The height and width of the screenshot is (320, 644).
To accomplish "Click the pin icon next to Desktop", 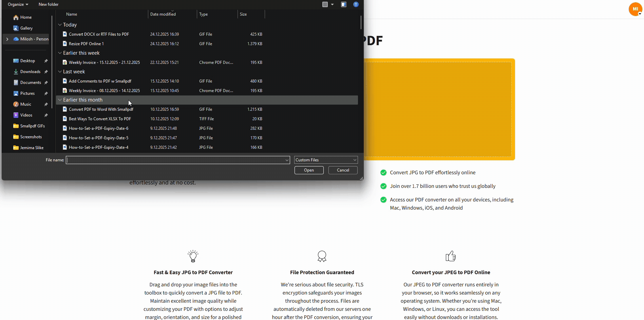I will (x=46, y=61).
